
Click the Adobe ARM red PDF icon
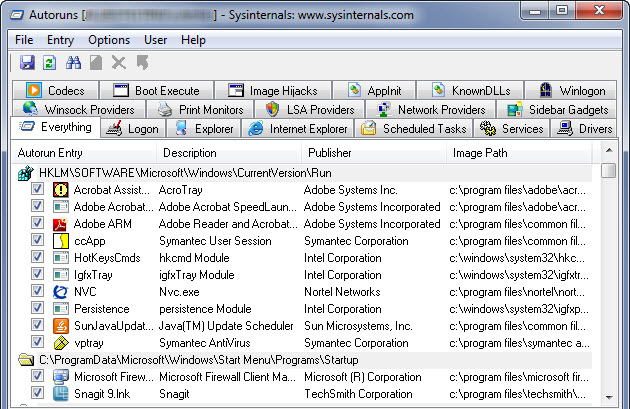[61, 224]
